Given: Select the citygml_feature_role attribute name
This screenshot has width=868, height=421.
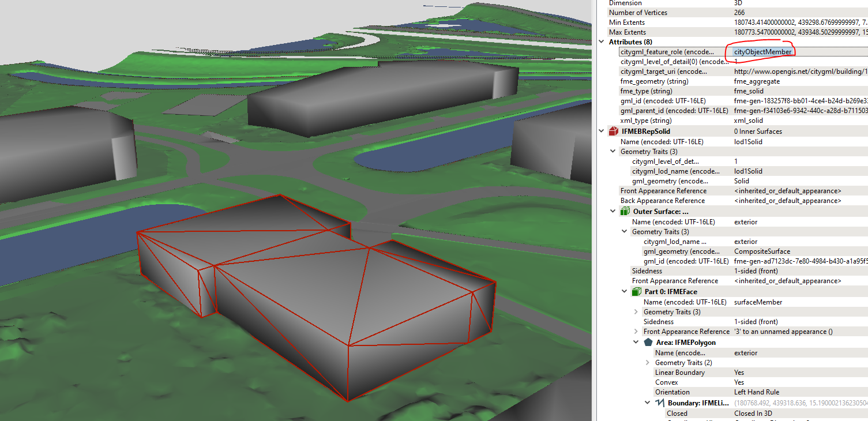Looking at the screenshot, I should [x=667, y=52].
